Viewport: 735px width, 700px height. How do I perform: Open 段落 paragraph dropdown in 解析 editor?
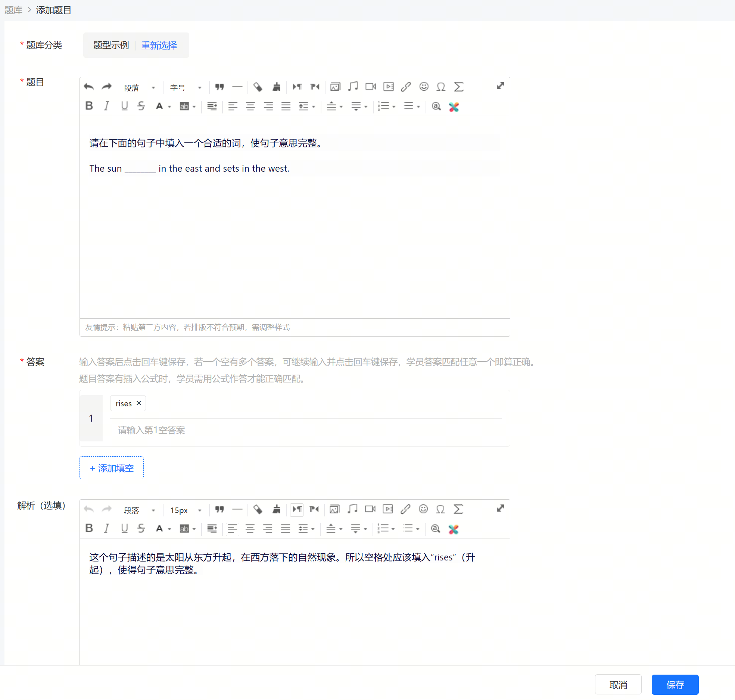coord(139,510)
